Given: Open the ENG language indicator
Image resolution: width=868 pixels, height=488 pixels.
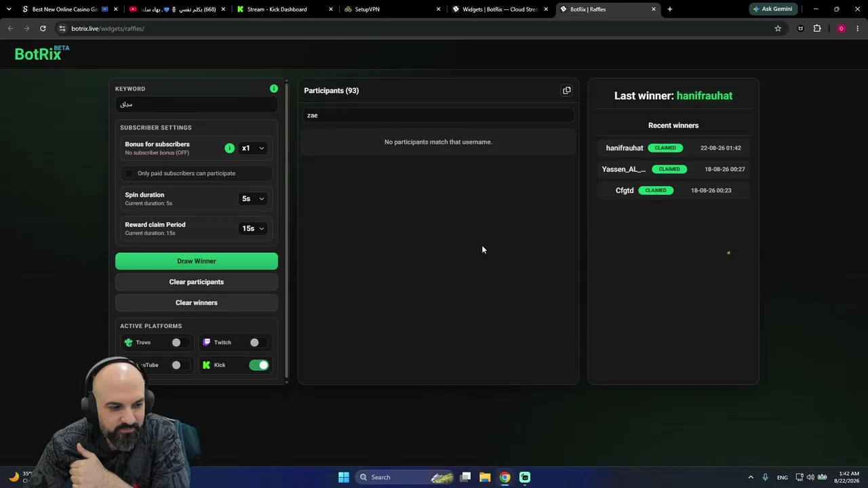Looking at the screenshot, I should tap(783, 477).
